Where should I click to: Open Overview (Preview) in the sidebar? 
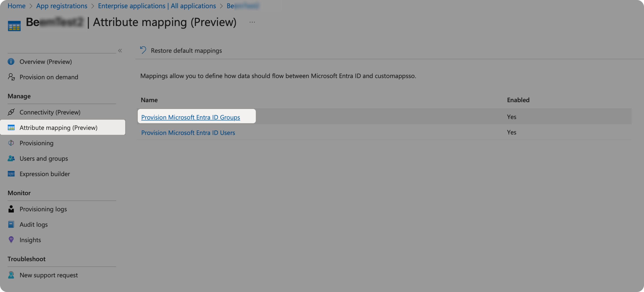point(46,62)
